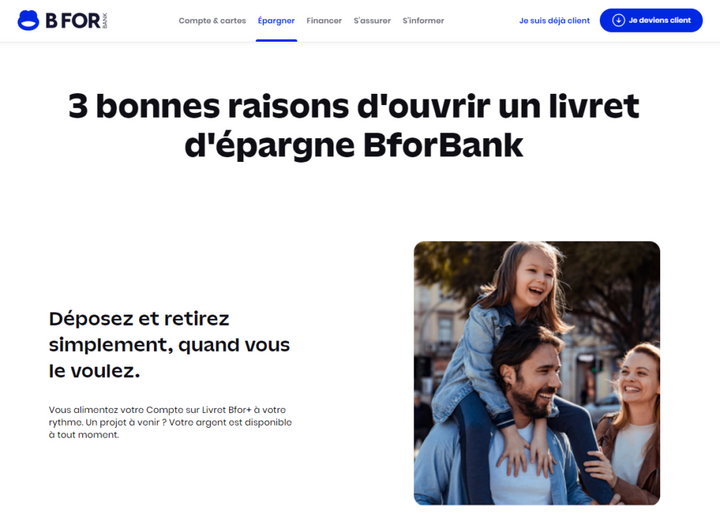Click the 'Déposez et retirez simplement' subheading

tap(169, 344)
